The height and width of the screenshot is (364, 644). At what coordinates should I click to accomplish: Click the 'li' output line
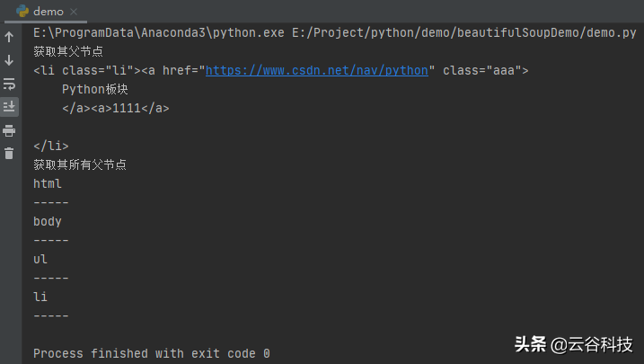40,297
